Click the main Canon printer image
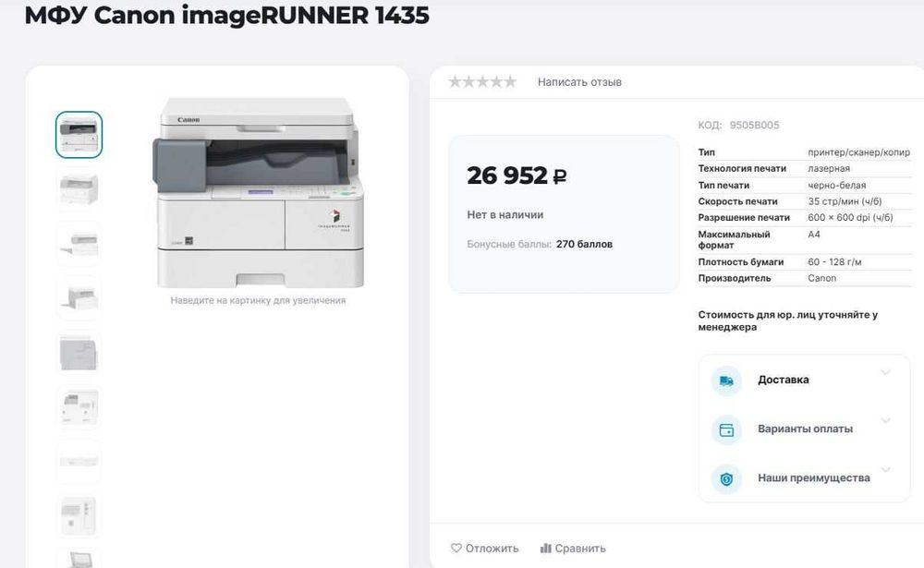The width and height of the screenshot is (924, 568). 258,193
